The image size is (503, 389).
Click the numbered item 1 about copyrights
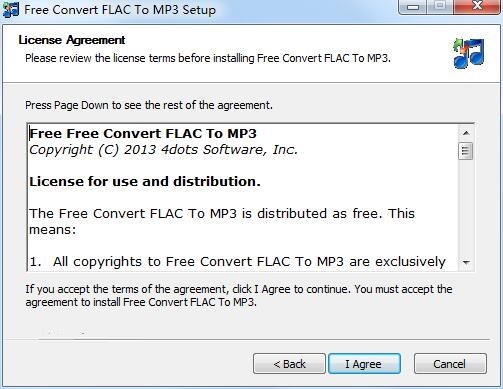coord(237,262)
